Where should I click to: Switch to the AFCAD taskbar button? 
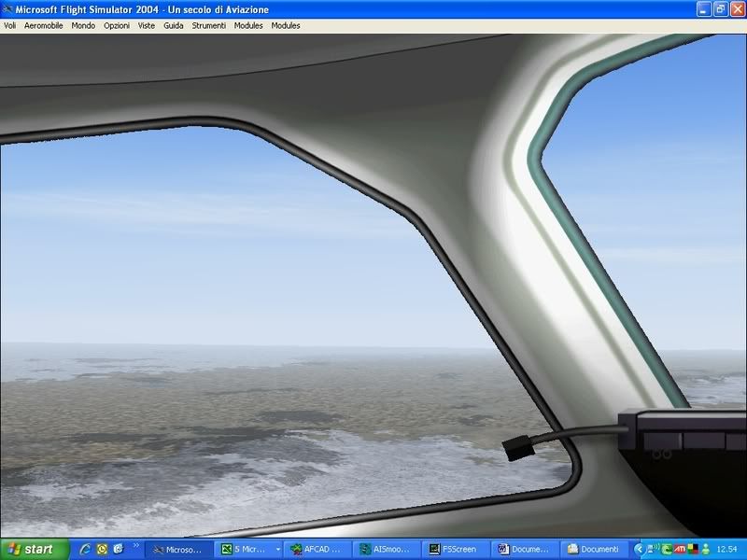coord(317,550)
